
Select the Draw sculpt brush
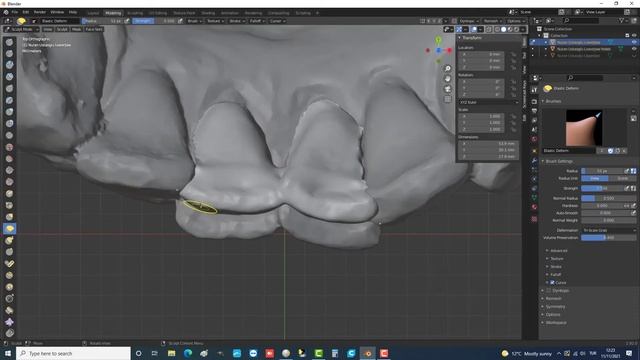click(x=9, y=42)
